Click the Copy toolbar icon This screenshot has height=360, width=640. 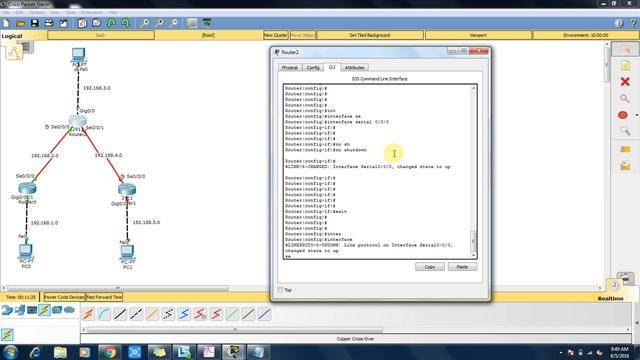point(82,23)
